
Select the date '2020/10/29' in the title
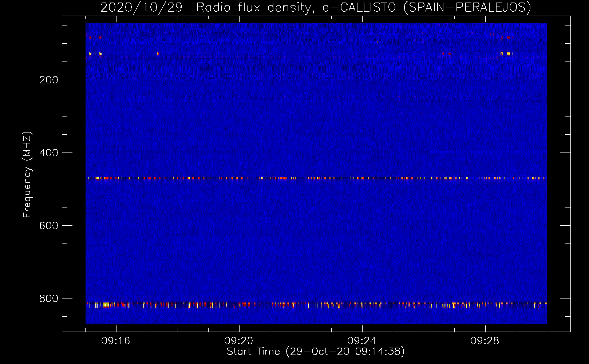141,8
